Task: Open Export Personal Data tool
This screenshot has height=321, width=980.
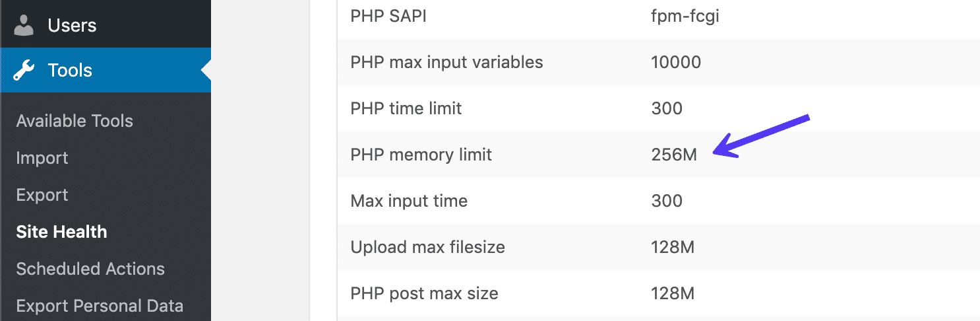Action: pos(100,306)
